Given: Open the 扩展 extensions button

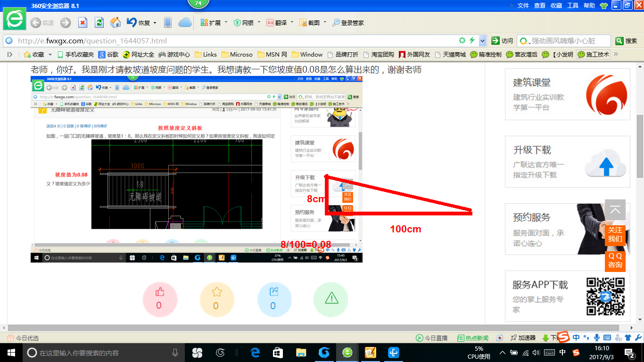Looking at the screenshot, I should click(x=210, y=23).
